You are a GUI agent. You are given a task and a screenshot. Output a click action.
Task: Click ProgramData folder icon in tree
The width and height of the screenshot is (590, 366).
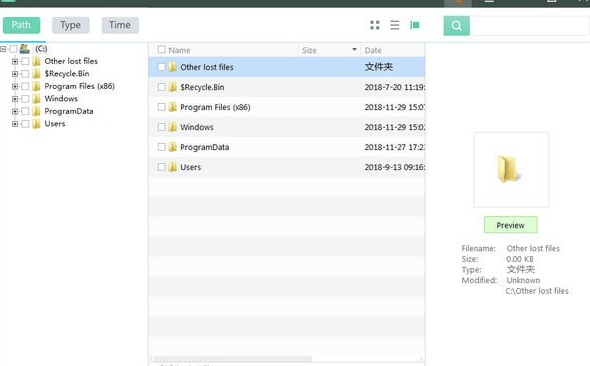click(x=36, y=111)
